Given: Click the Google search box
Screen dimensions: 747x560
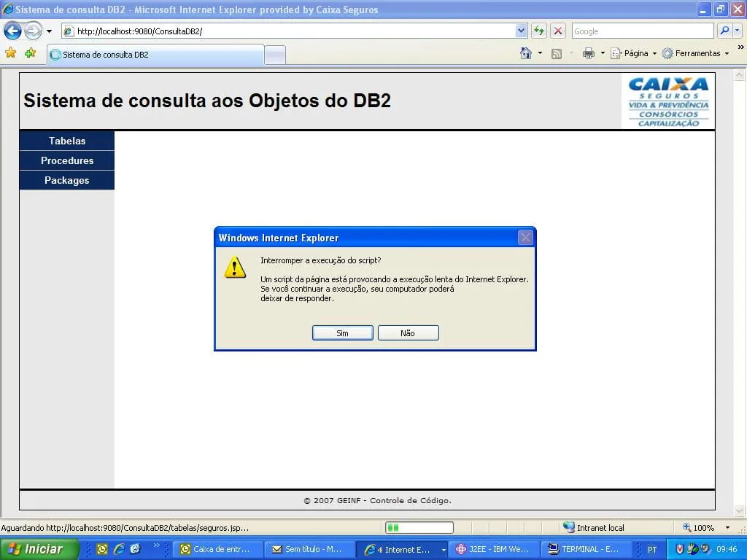Looking at the screenshot, I should 642,31.
